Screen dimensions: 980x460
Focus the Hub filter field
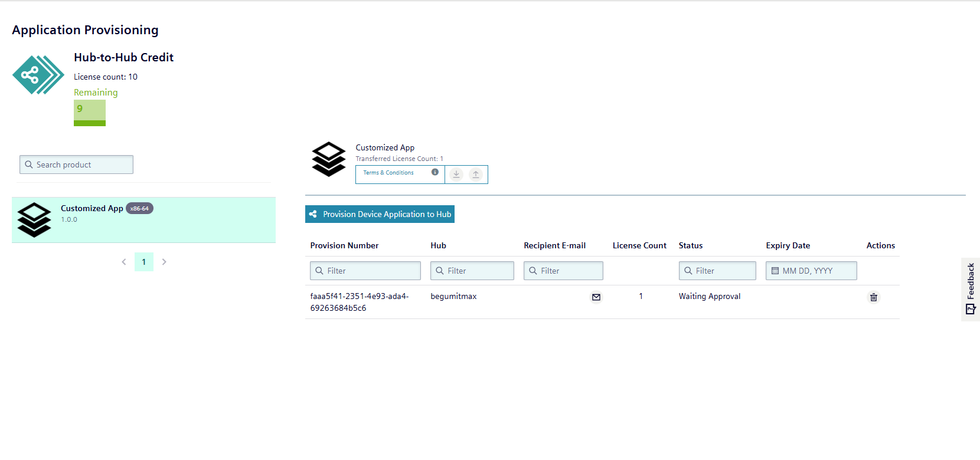[472, 271]
